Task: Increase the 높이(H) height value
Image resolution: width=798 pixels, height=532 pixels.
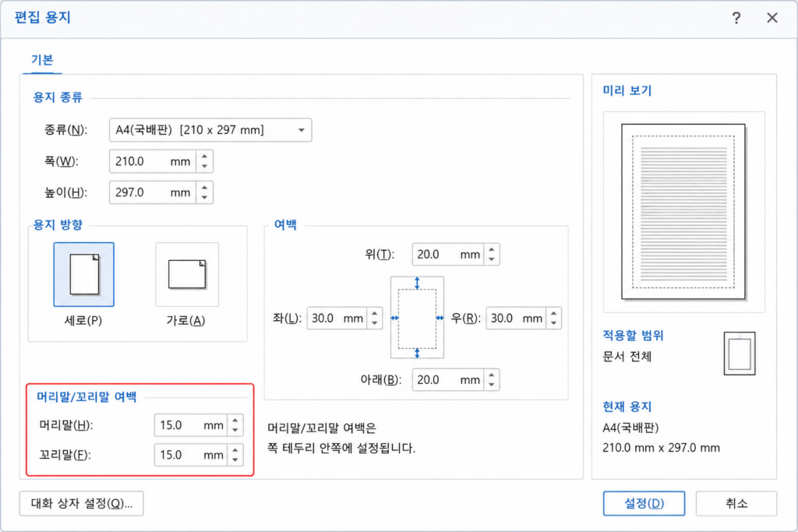Action: click(205, 188)
